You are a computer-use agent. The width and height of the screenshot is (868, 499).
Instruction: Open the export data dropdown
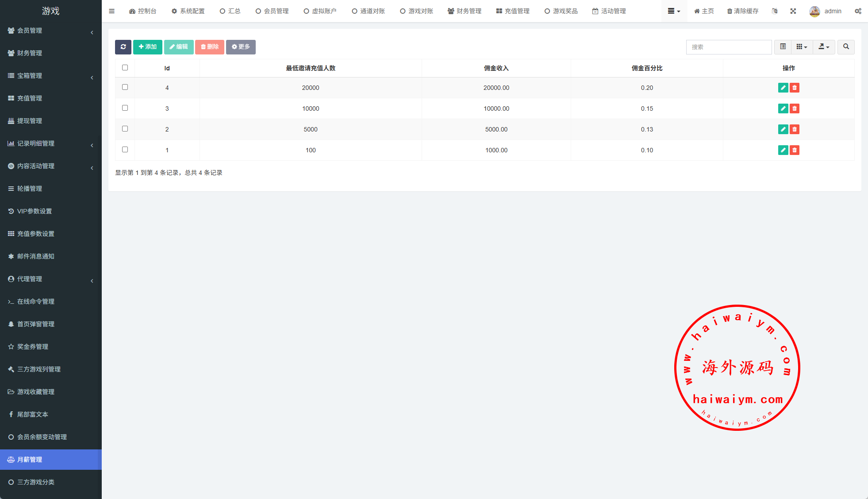tap(823, 47)
